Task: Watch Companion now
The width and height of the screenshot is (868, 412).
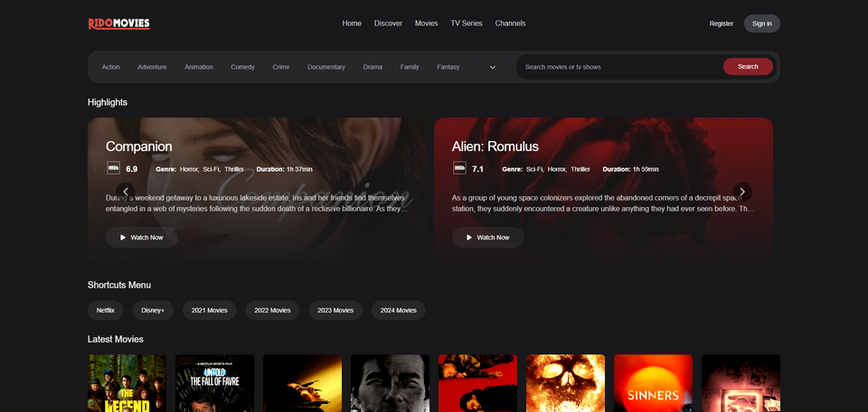Action: [142, 238]
